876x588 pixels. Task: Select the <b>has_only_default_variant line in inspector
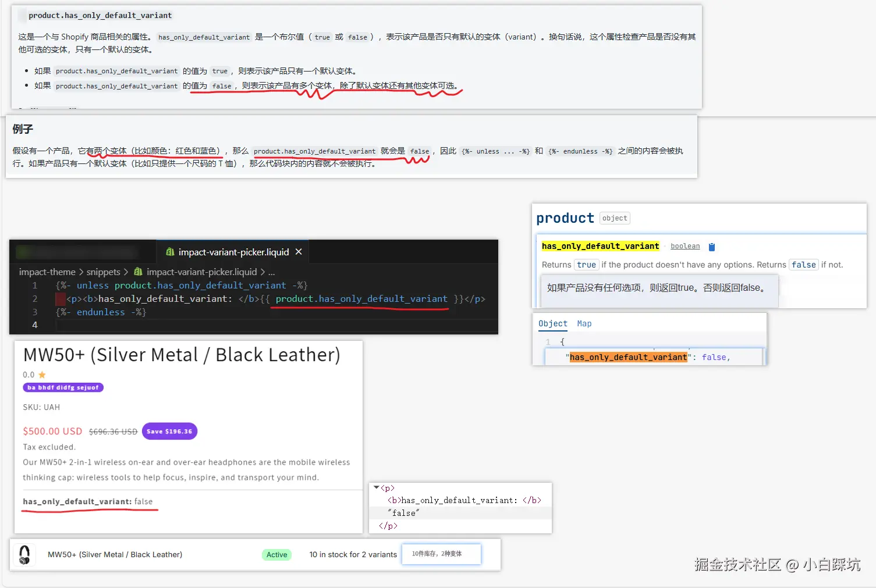click(464, 500)
